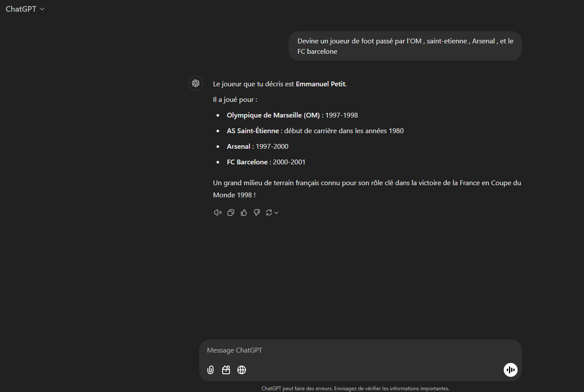Screen dimensions: 584x392
Task: Click the line "Il a joué pour :"
Action: 235,100
